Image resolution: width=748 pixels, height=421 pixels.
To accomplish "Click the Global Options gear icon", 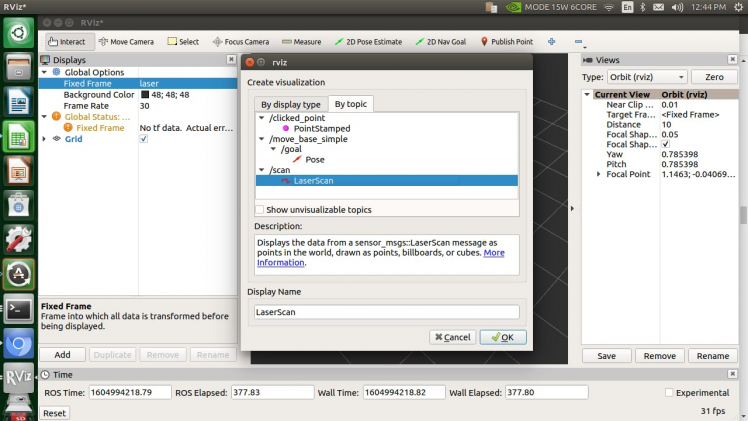I will pyautogui.click(x=56, y=72).
